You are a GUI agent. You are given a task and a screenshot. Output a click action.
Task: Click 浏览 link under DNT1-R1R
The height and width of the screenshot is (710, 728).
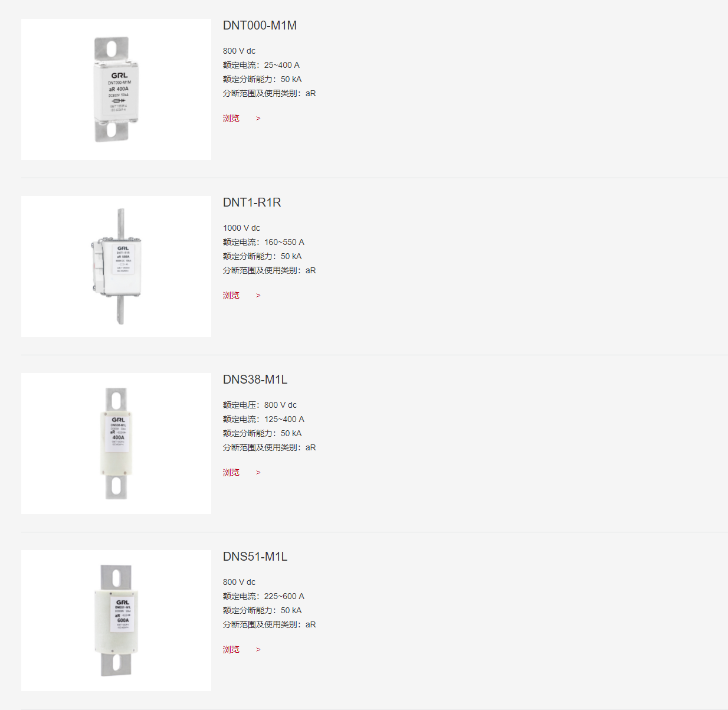231,296
